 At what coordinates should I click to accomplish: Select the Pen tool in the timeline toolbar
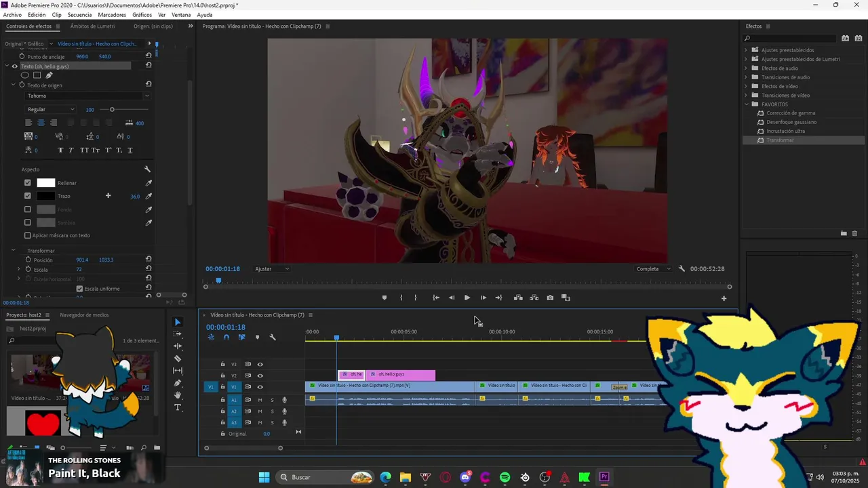178,383
